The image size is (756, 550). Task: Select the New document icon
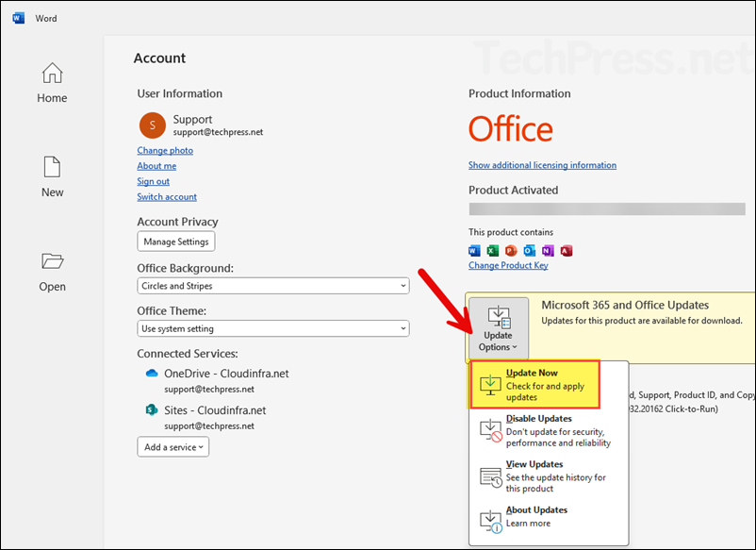[52, 167]
